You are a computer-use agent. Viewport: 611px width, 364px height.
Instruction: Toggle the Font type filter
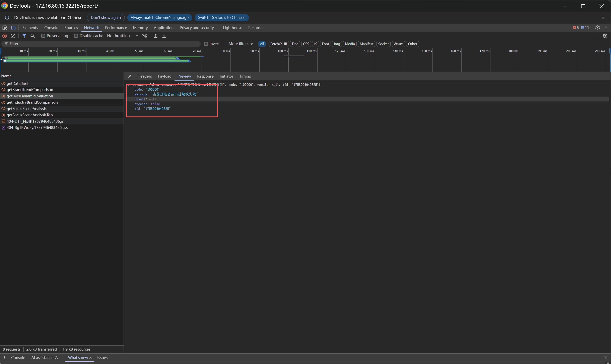click(x=326, y=44)
